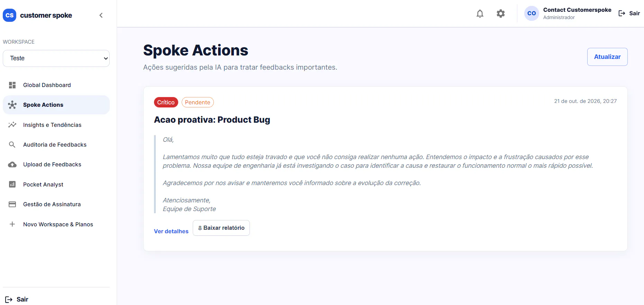Image resolution: width=644 pixels, height=305 pixels.
Task: Open the notifications bell icon
Action: click(480, 14)
